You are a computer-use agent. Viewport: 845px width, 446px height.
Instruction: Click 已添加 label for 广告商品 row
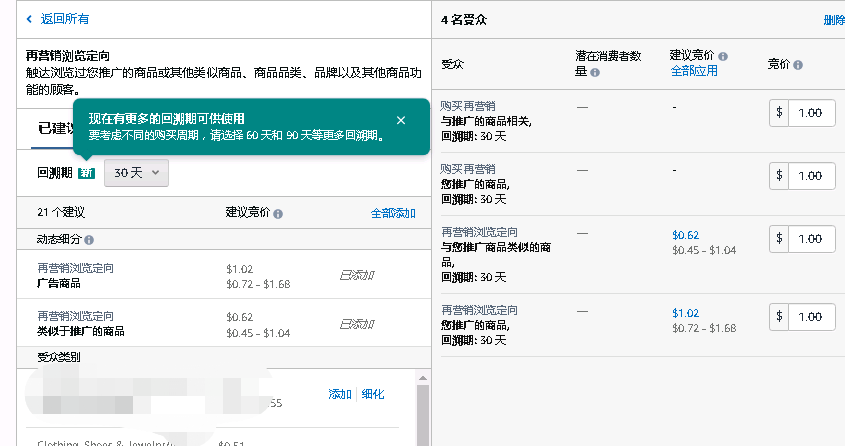357,276
